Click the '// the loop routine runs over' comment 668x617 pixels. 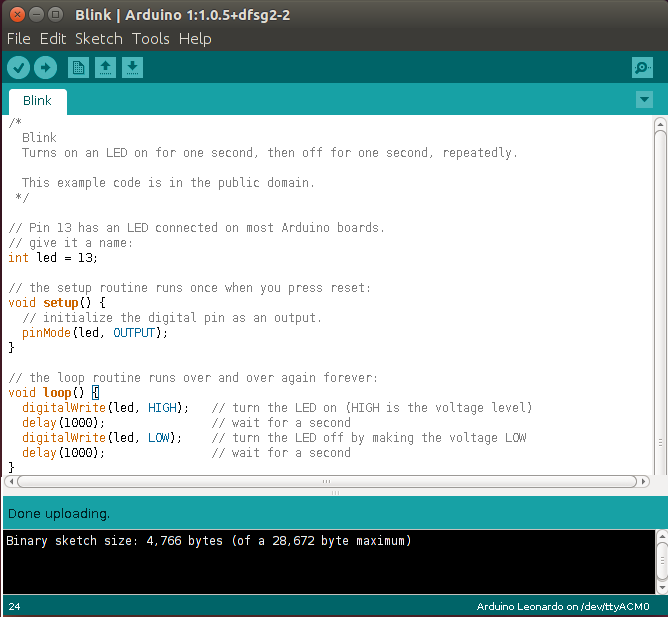click(193, 378)
